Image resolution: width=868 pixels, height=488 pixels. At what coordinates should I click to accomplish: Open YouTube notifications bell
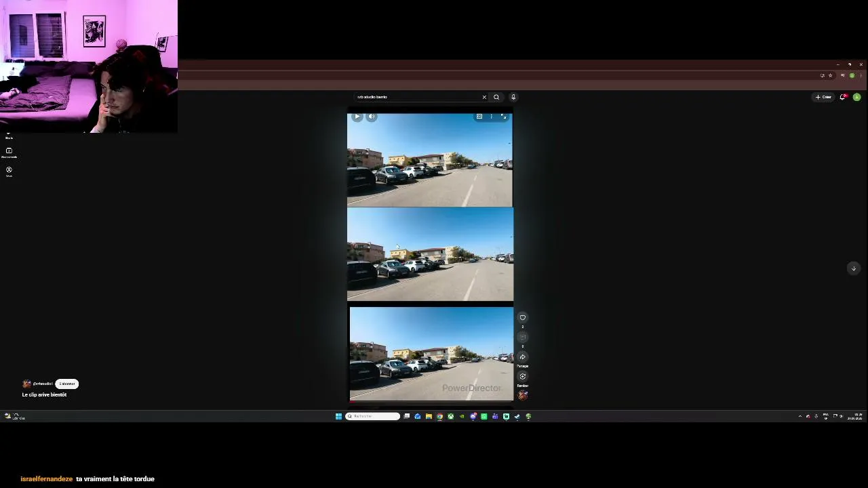(842, 98)
